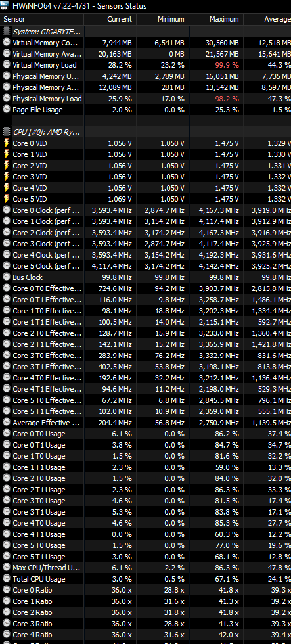Screen dimensions: 291x644
Task: Select the Core 0 T0 Effective row label
Action: (x=47, y=288)
